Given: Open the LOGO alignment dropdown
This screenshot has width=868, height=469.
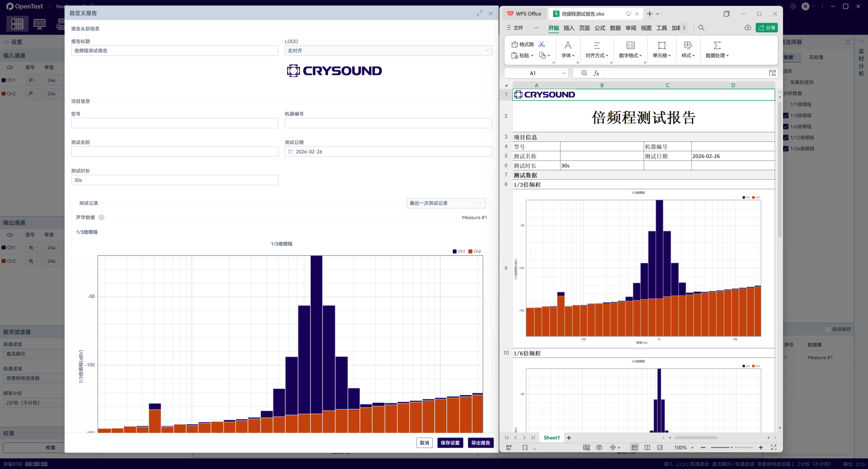Looking at the screenshot, I should (388, 51).
